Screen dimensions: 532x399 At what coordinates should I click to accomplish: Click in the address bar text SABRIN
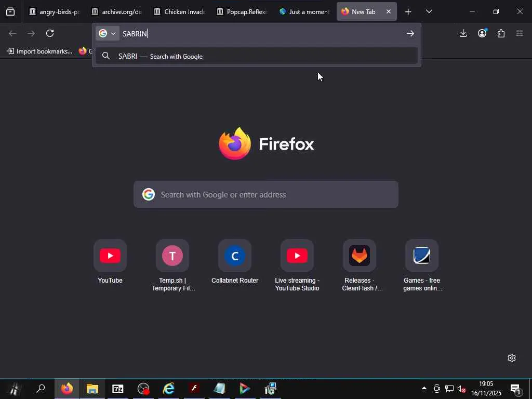135,34
